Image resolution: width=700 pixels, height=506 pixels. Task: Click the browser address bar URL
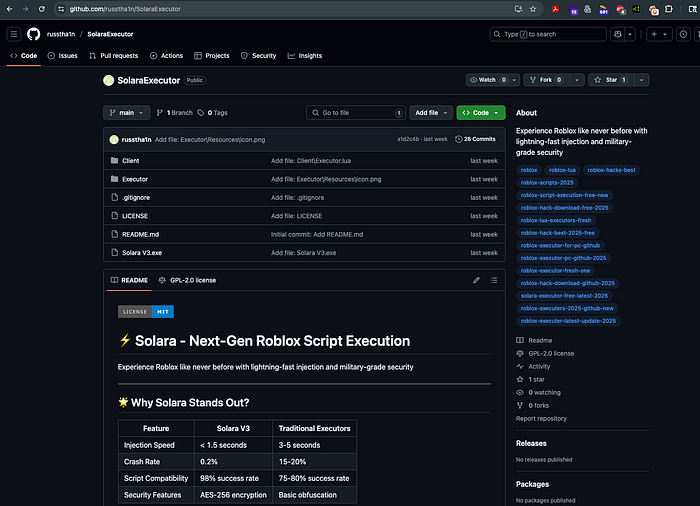coord(125,9)
